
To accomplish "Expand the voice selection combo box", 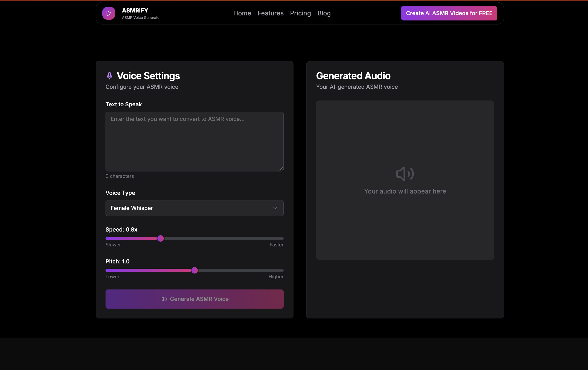I will click(x=194, y=208).
